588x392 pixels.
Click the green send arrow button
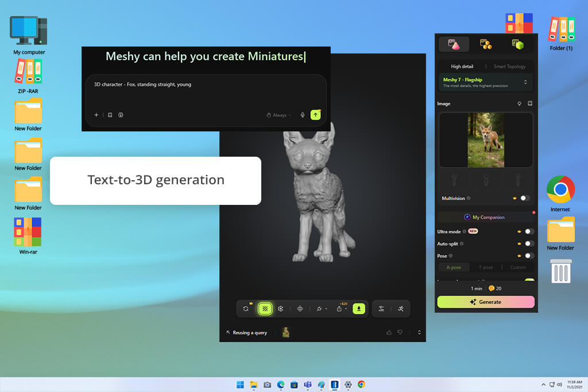316,115
